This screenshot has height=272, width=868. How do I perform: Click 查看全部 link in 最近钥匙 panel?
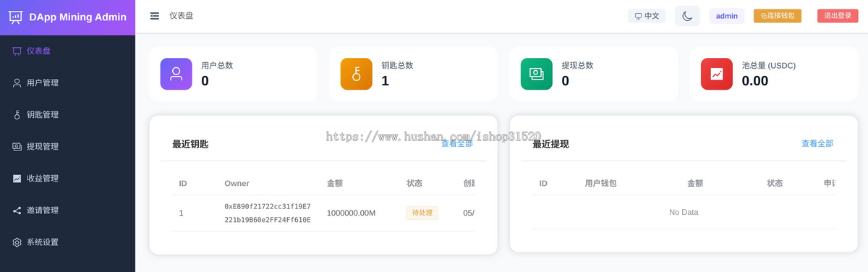[457, 144]
